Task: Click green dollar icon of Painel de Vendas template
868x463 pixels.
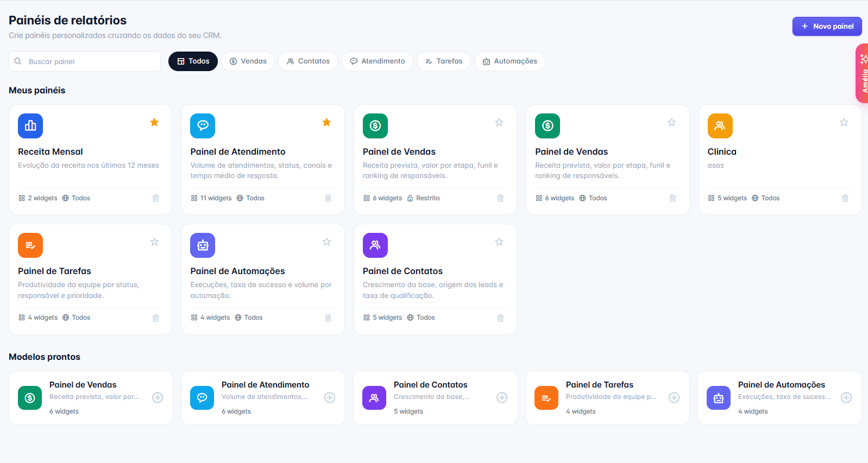Action: 30,398
